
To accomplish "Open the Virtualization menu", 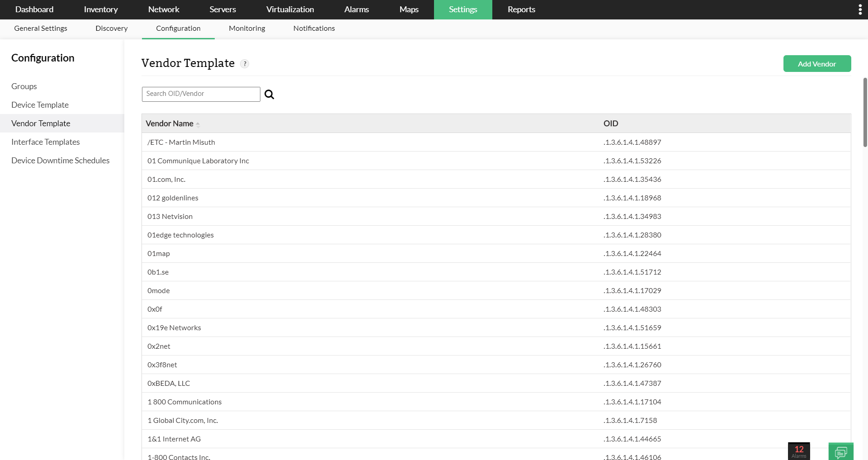I will click(290, 9).
